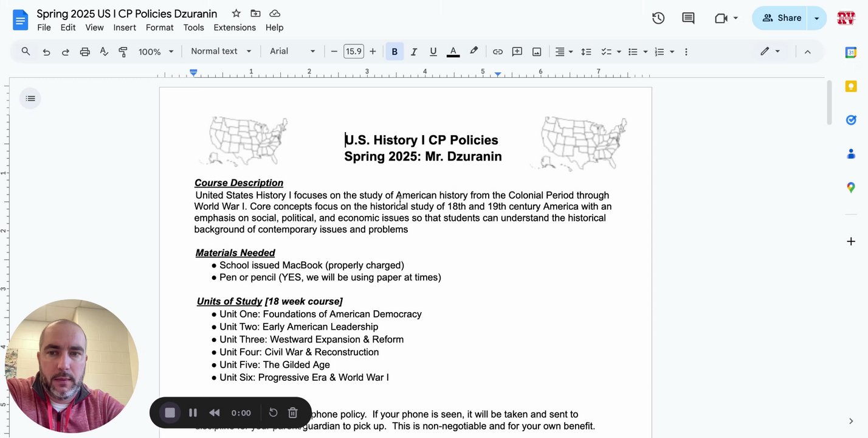
Task: Toggle underline formatting
Action: tap(433, 52)
